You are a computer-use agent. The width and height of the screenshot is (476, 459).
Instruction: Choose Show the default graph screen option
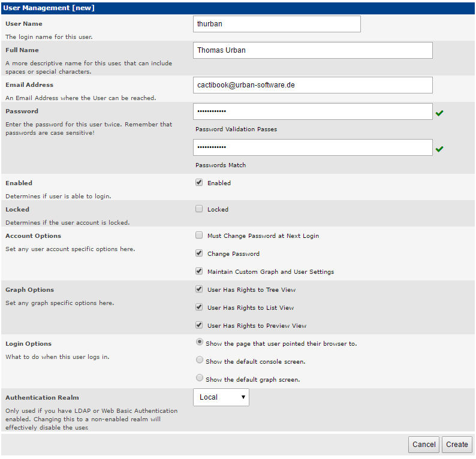click(x=200, y=378)
